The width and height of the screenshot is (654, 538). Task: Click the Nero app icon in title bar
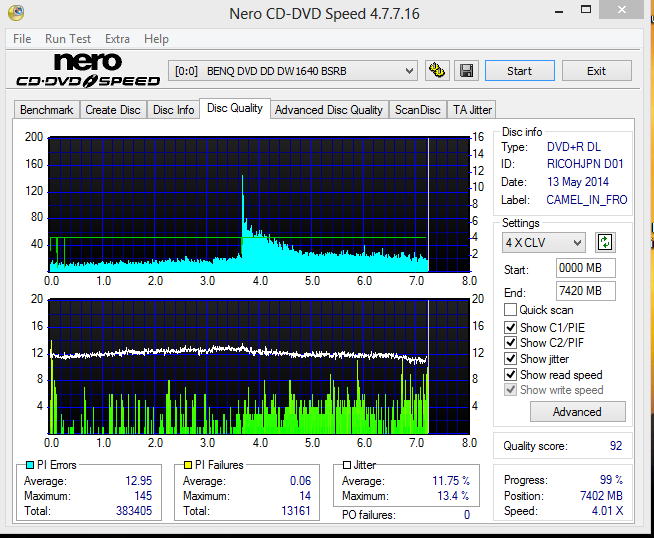point(16,13)
